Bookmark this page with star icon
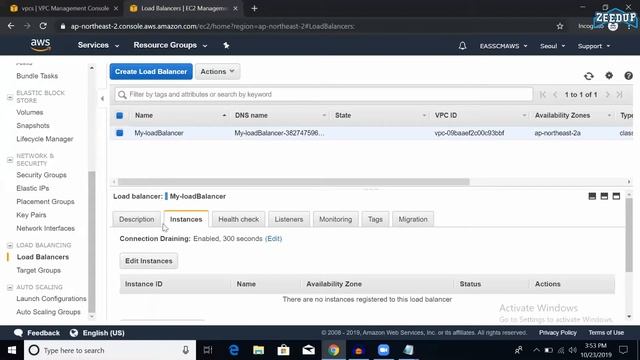Viewport: 640px width, 360px height. pos(560,26)
